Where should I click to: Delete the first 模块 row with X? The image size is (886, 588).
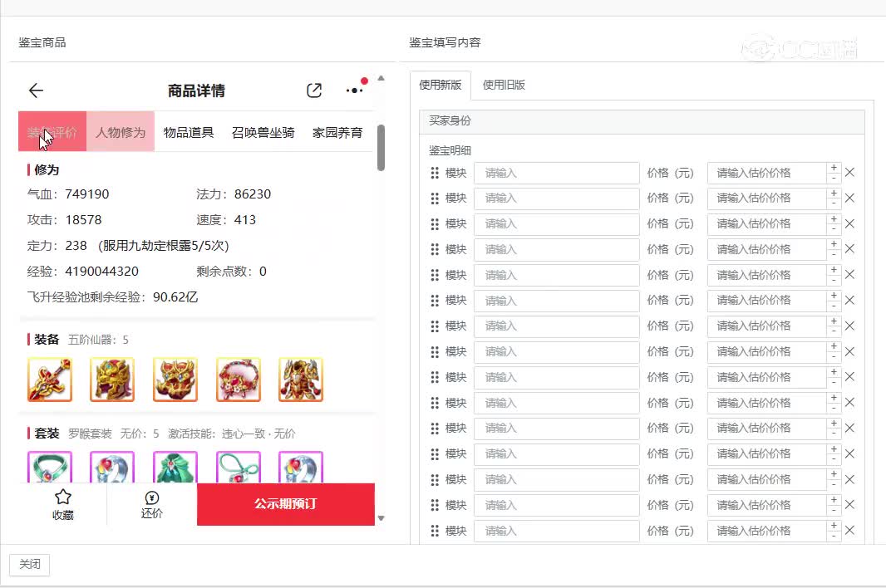click(x=849, y=173)
